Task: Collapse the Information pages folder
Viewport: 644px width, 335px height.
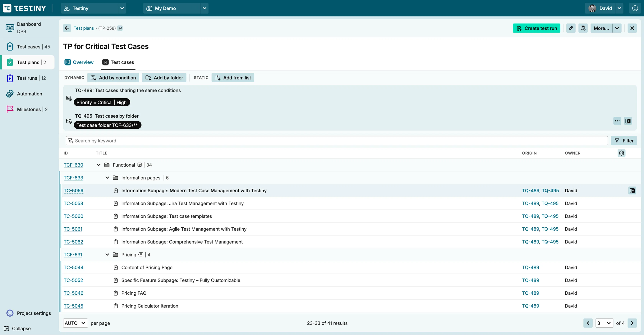Action: pyautogui.click(x=107, y=178)
